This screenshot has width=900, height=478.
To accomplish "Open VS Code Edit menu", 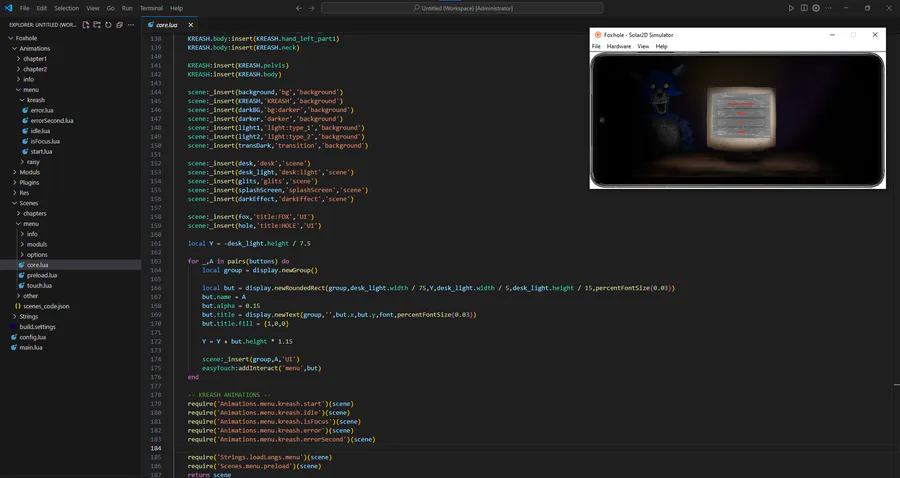I will pos(42,8).
